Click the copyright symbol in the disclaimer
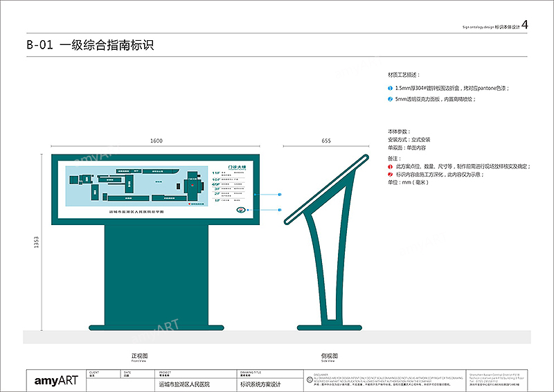Image resolution: width=554 pixels, height=392 pixels. pyautogui.click(x=310, y=380)
